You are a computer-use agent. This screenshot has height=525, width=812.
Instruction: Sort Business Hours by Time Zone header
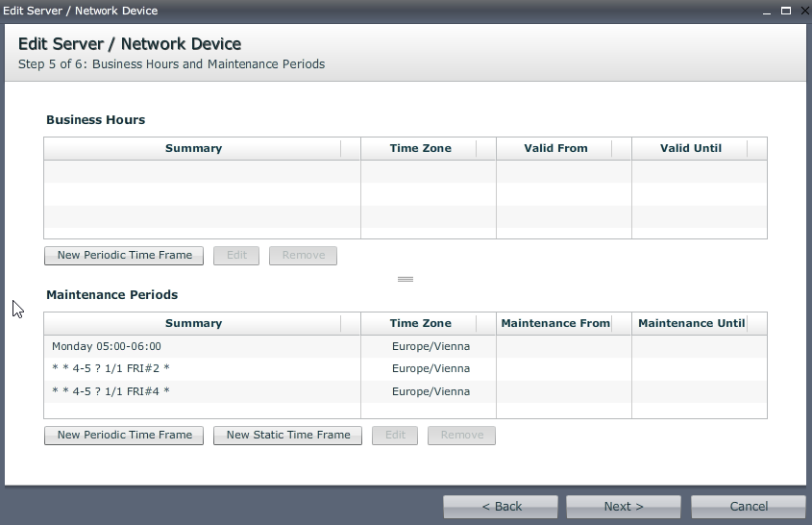click(x=420, y=148)
